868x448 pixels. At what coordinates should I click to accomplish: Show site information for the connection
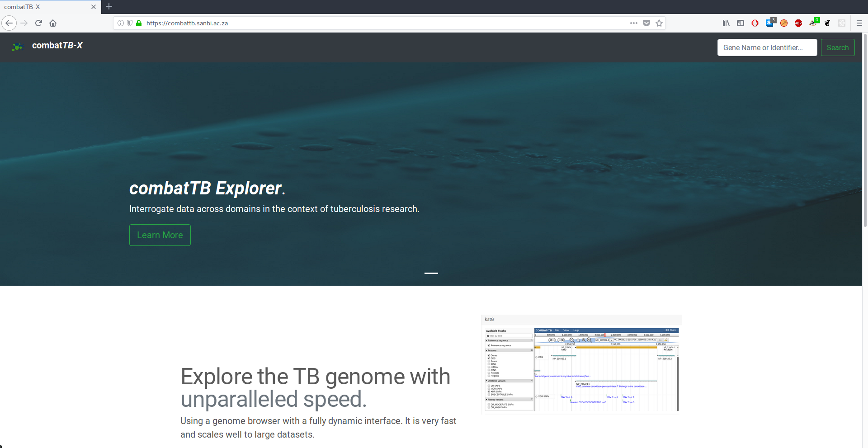coord(121,23)
